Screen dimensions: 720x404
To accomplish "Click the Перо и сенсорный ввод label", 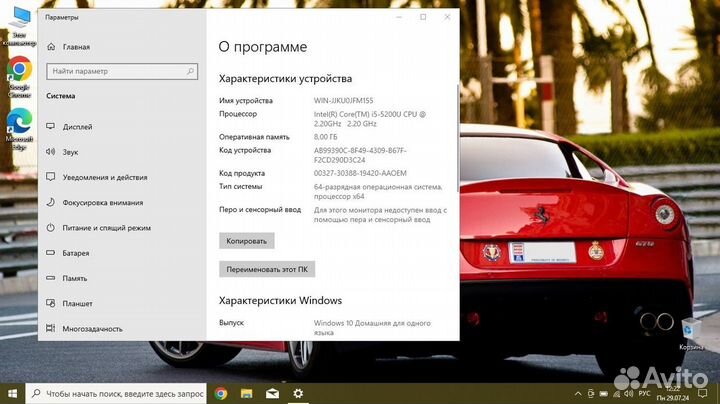I will click(260, 210).
